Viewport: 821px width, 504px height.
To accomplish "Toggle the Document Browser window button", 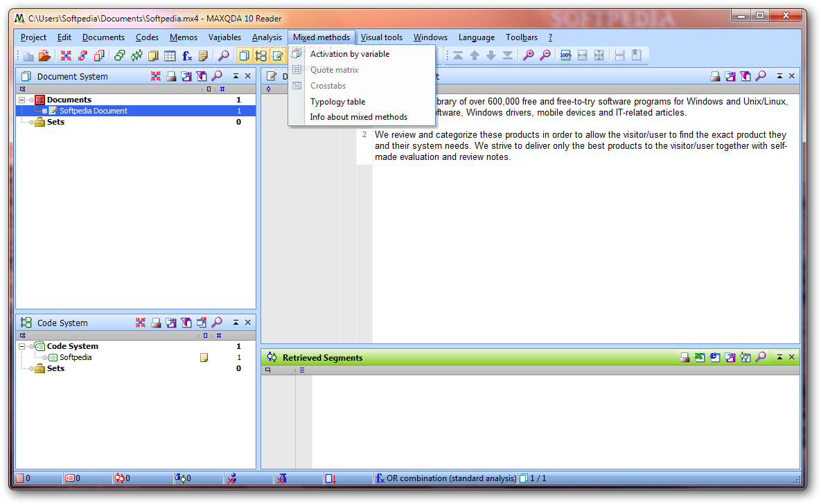I will [278, 55].
